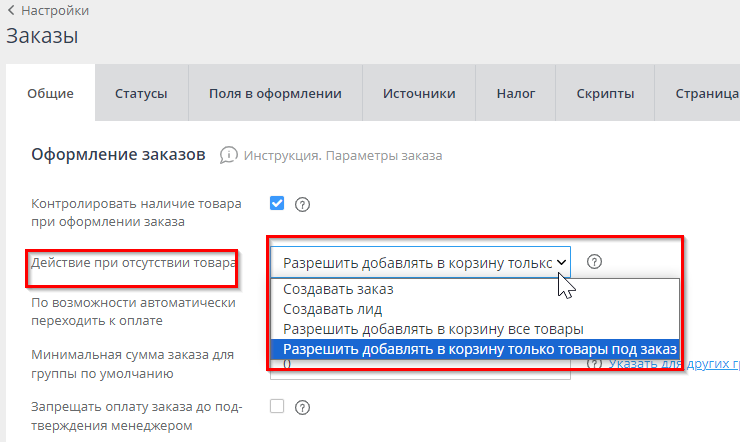Uncheck Контролировать наличие товара checkbox

pos(277,203)
